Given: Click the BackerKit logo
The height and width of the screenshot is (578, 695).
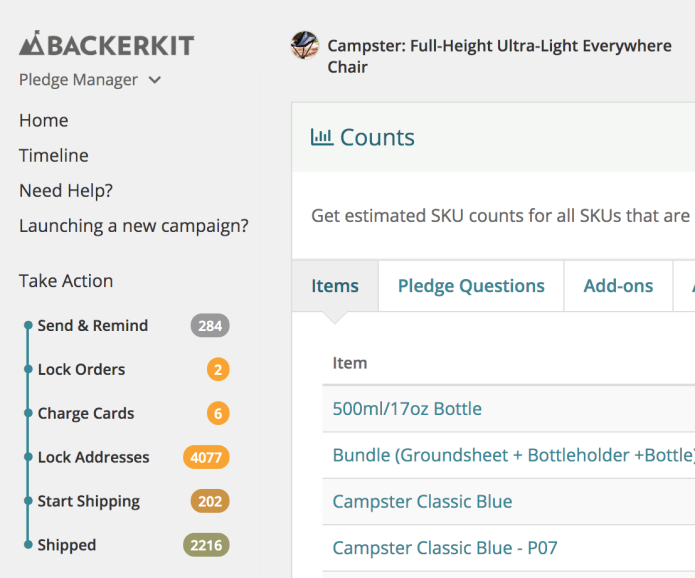Looking at the screenshot, I should click(106, 44).
